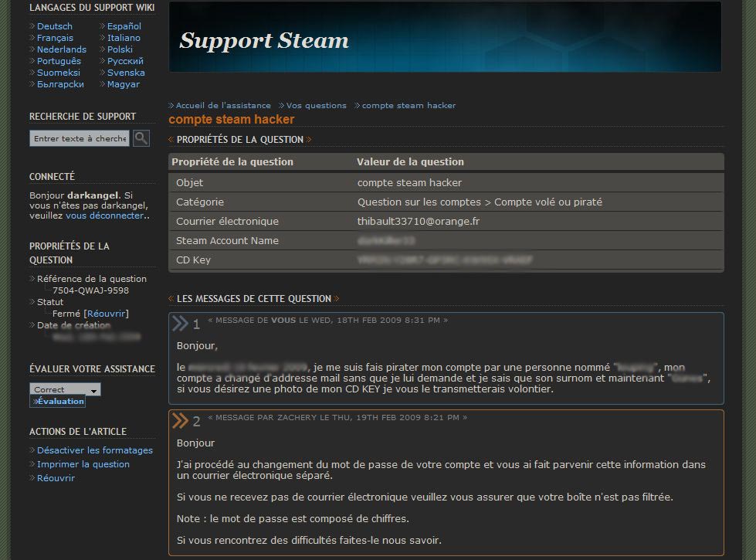Click the email thibault33710@orange.fr value

click(x=419, y=222)
